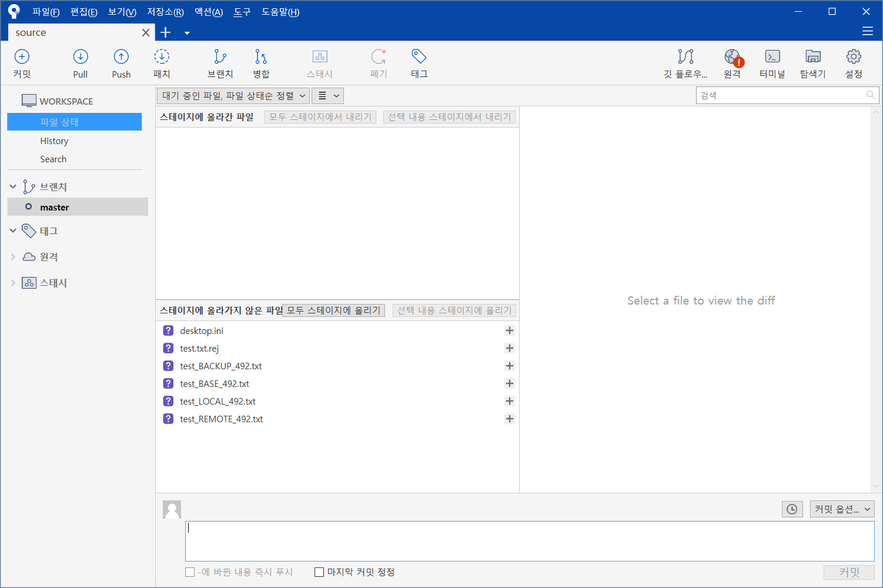The image size is (883, 588).
Task: Stage test_BASE_492.txt with its plus icon
Action: (x=510, y=383)
